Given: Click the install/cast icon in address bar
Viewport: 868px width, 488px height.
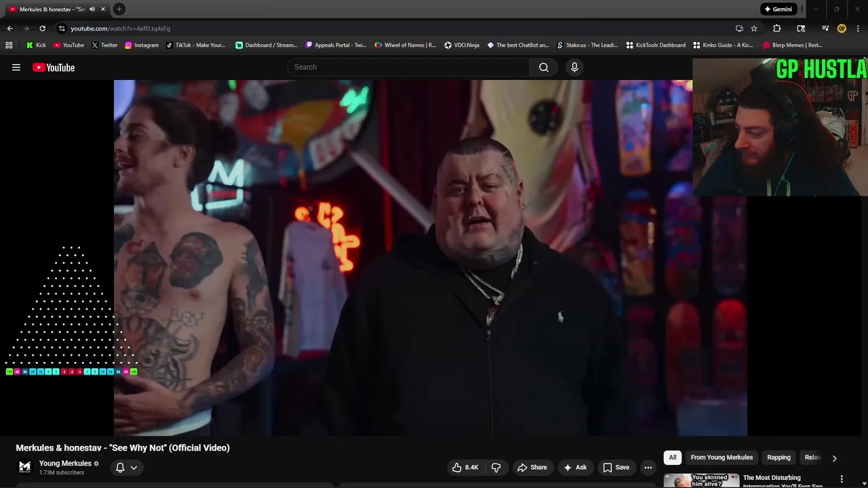Looking at the screenshot, I should coord(739,28).
